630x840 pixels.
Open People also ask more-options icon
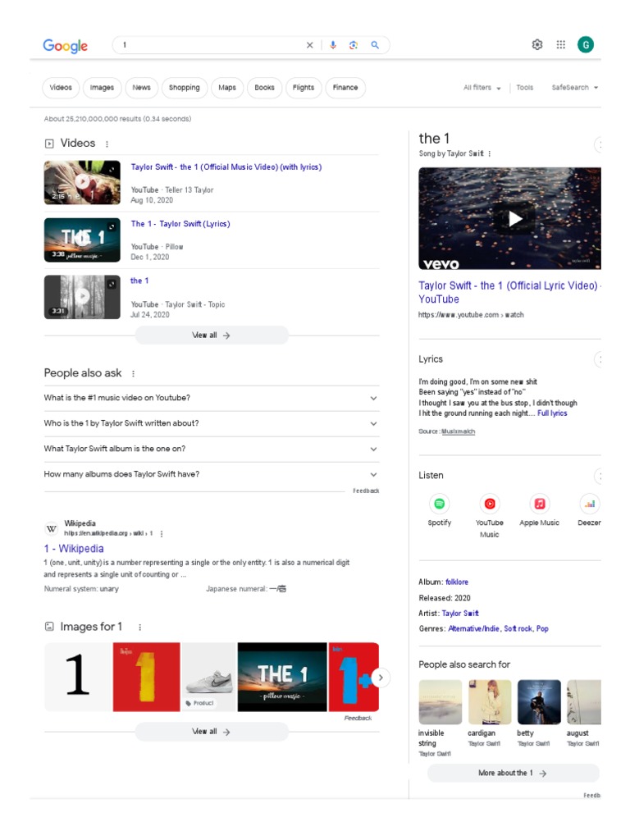tap(134, 374)
